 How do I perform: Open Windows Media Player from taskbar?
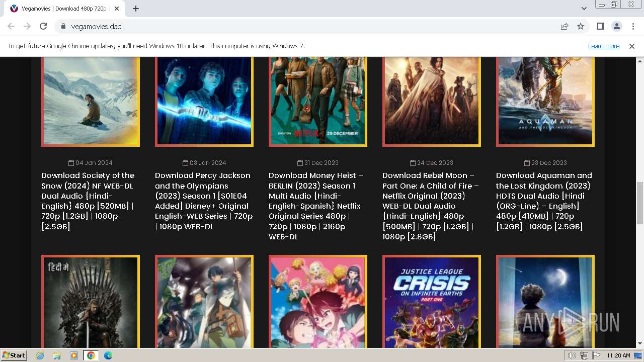click(74, 355)
